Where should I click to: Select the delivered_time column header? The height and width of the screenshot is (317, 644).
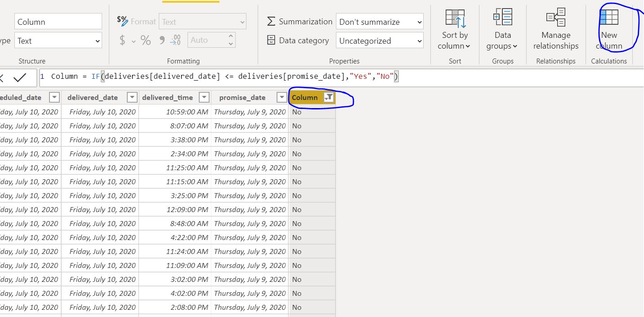click(167, 97)
